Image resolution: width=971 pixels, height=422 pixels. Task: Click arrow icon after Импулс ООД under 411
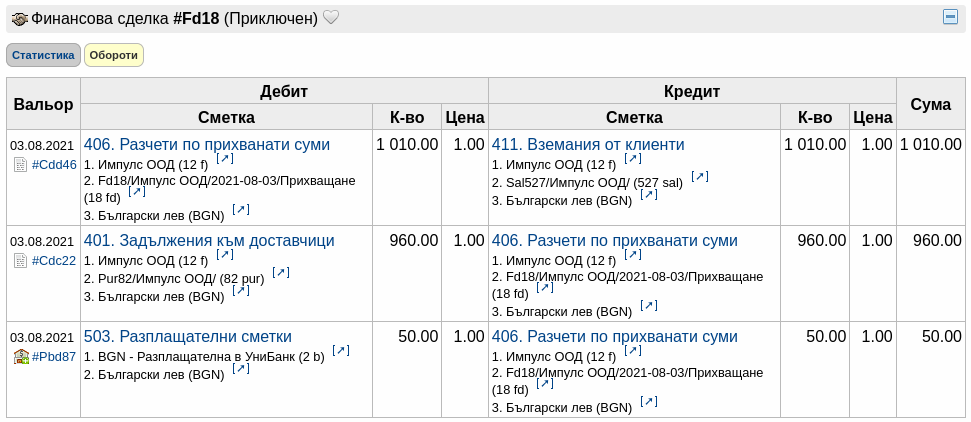[633, 159]
